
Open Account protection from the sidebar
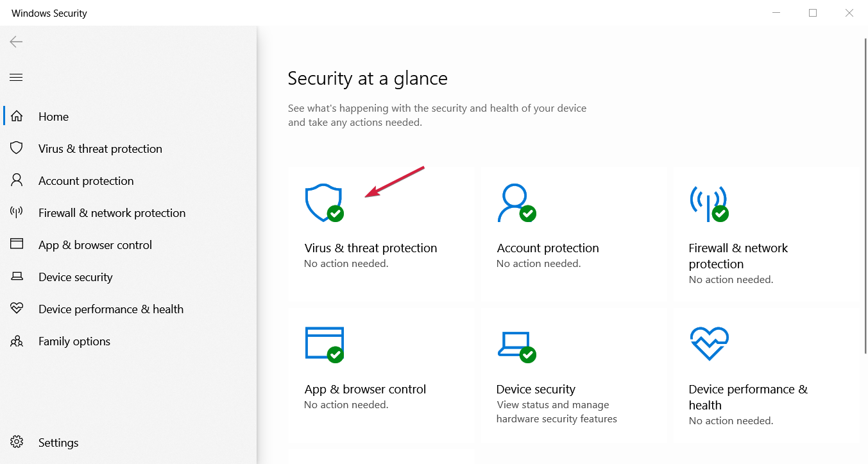(x=86, y=181)
